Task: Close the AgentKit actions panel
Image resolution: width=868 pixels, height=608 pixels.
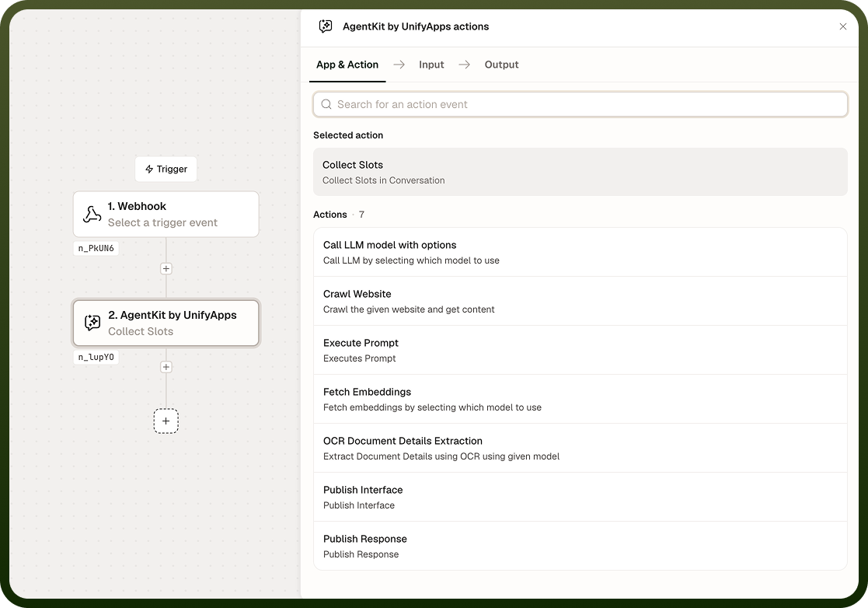Action: coord(842,26)
